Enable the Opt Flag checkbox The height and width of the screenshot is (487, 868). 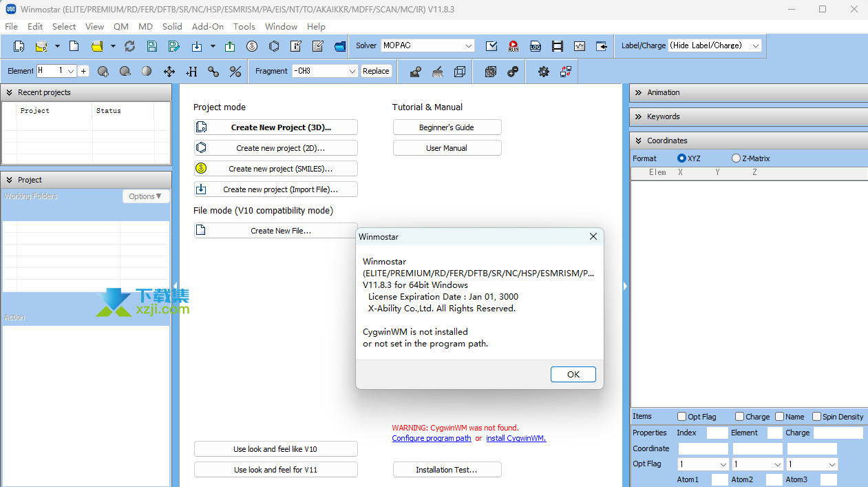pyautogui.click(x=681, y=417)
